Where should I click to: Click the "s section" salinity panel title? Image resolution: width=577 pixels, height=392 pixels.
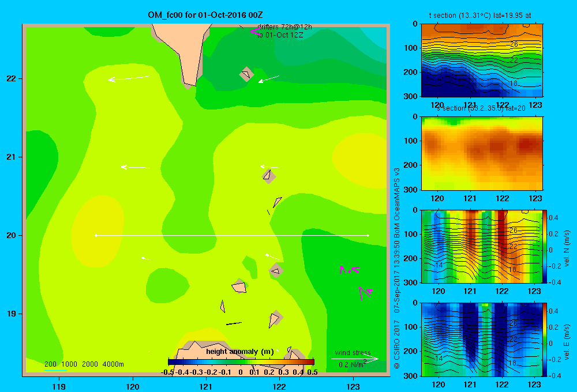(x=481, y=108)
